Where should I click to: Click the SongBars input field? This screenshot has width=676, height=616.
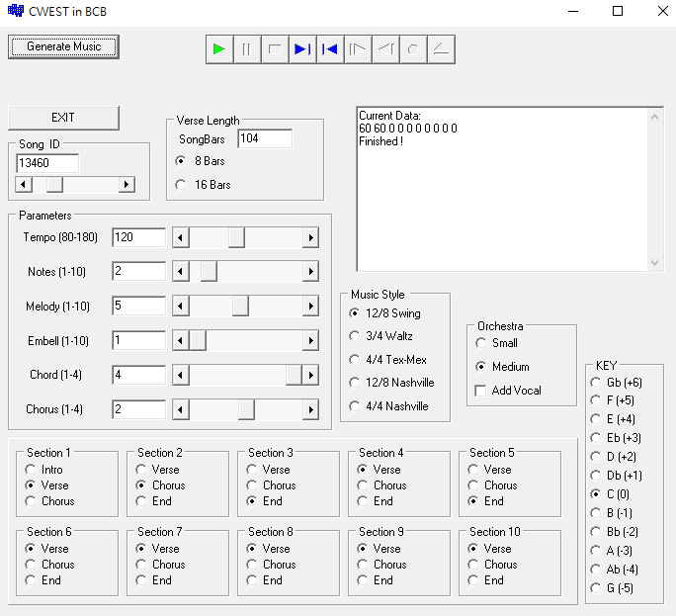pos(264,139)
